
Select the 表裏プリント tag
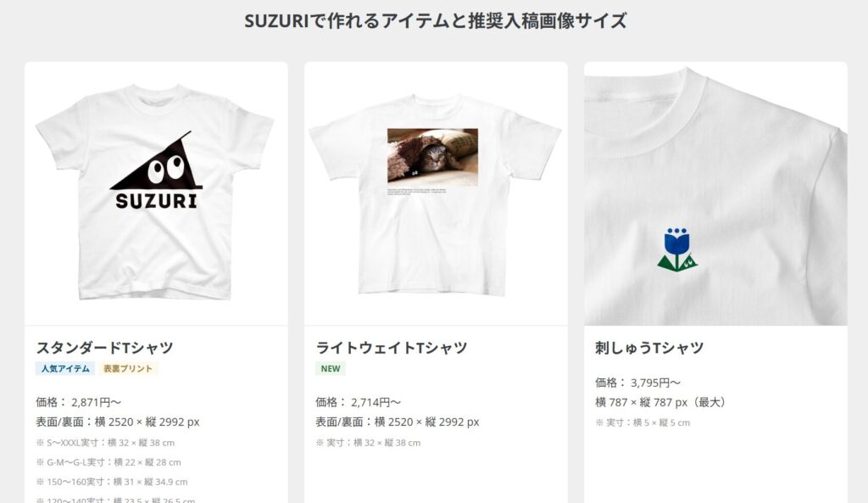(x=128, y=368)
